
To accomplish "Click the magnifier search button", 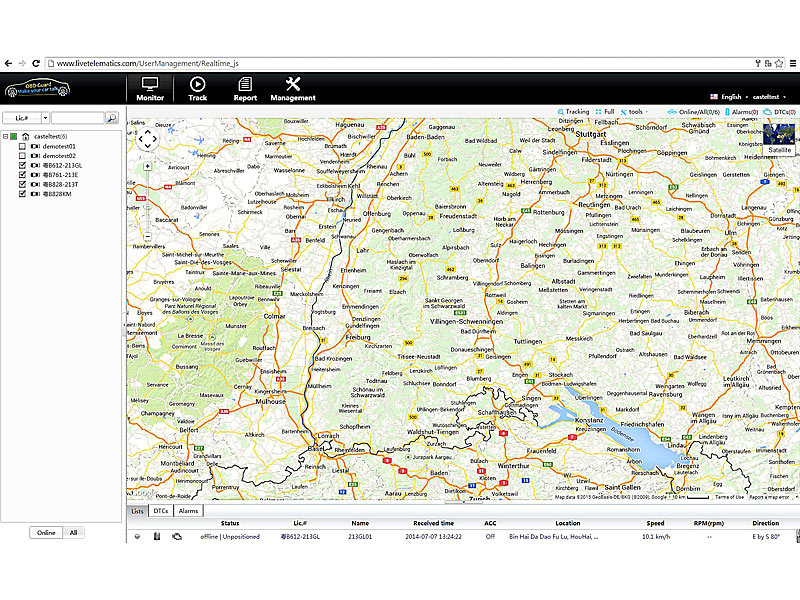I will [112, 118].
